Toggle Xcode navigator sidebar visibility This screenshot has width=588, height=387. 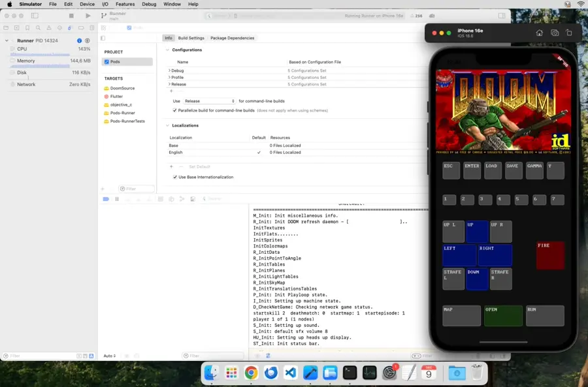35,16
